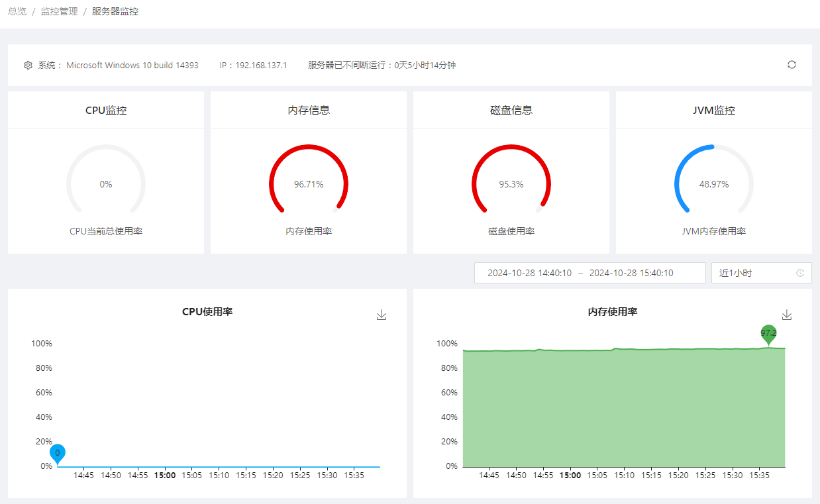Click the blue 0 marker on CPU chart
The height and width of the screenshot is (504, 820).
58,454
